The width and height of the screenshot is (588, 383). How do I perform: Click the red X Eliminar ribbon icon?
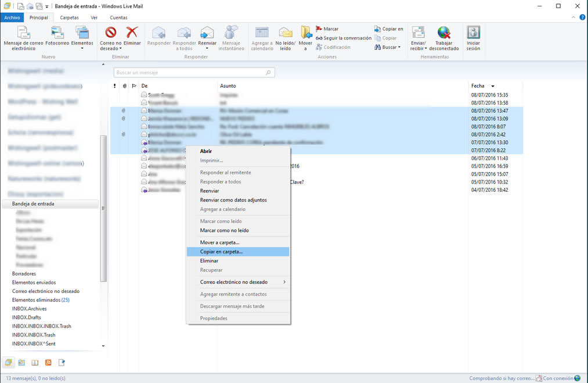pos(132,35)
